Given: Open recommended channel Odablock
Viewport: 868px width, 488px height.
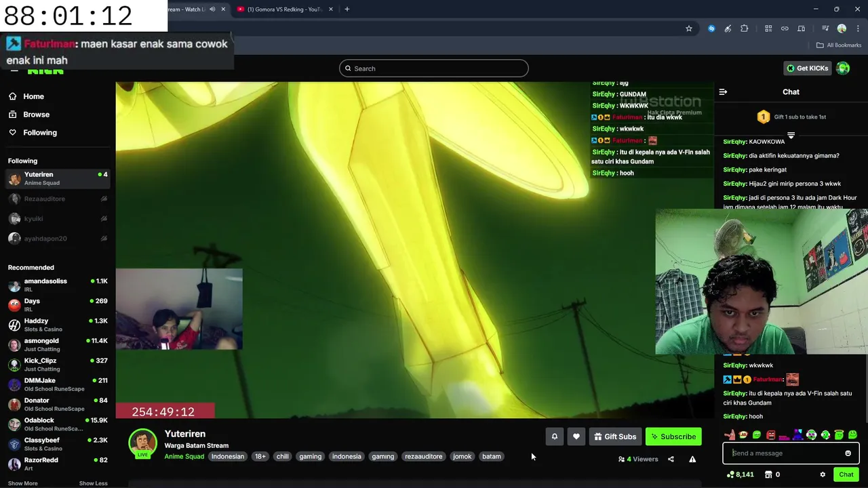Looking at the screenshot, I should tap(57, 424).
